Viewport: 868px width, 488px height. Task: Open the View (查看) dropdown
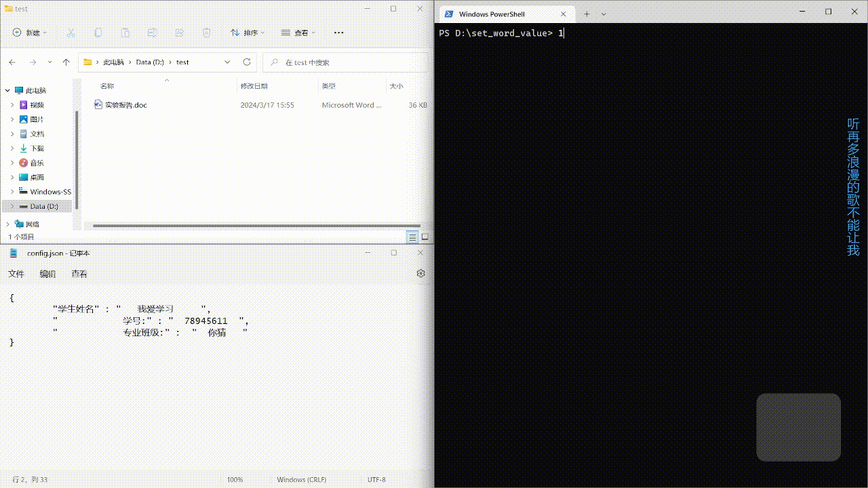tap(298, 33)
